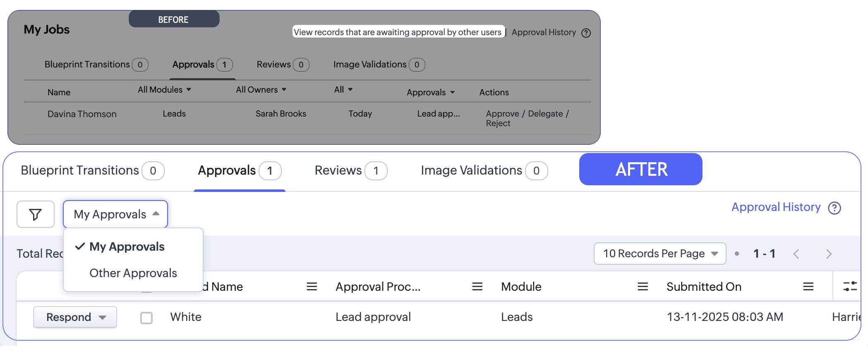Screen dimensions: 868x359
Task: Open the Record Name column menu icon
Action: point(312,287)
